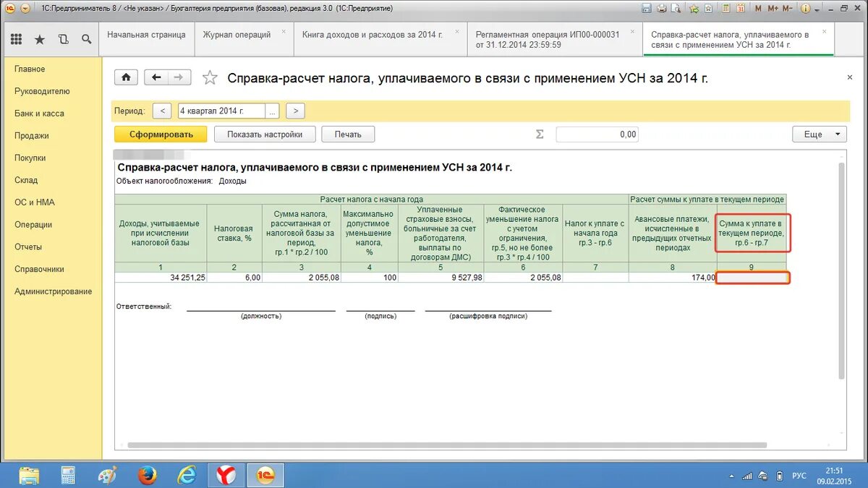Switch to previous period with < button
This screenshot has height=488, width=868.
[163, 111]
